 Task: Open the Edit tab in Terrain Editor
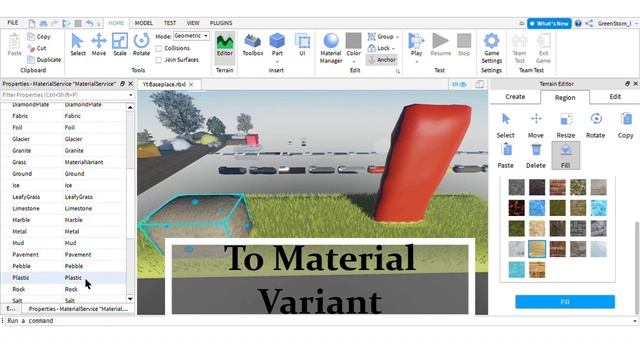(x=615, y=97)
